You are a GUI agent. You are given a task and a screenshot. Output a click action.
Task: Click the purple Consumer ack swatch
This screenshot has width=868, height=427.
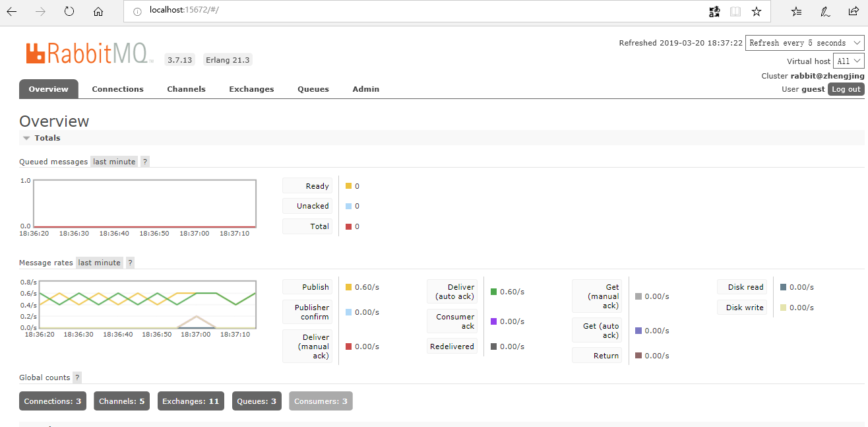click(494, 321)
